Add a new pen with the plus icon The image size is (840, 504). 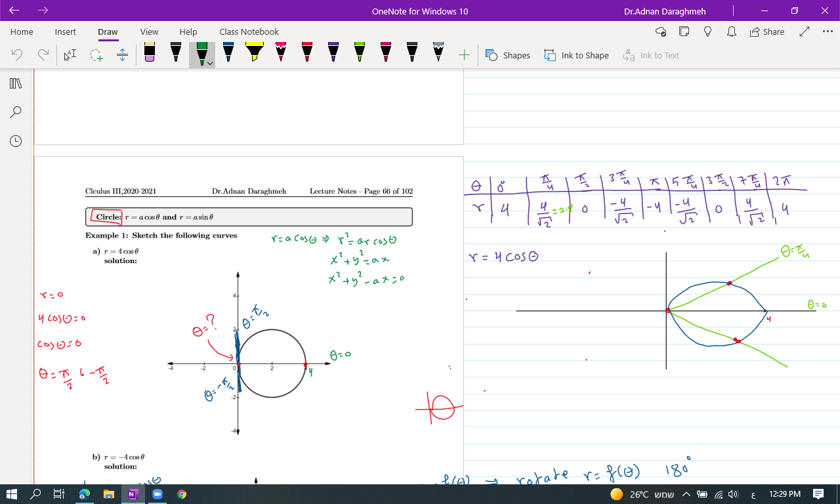[x=464, y=55]
